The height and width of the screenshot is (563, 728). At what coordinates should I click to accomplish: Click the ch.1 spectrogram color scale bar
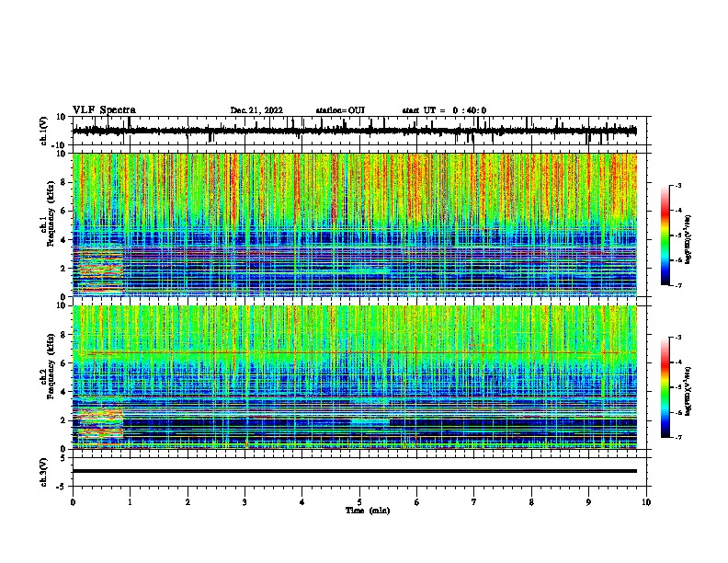665,236
